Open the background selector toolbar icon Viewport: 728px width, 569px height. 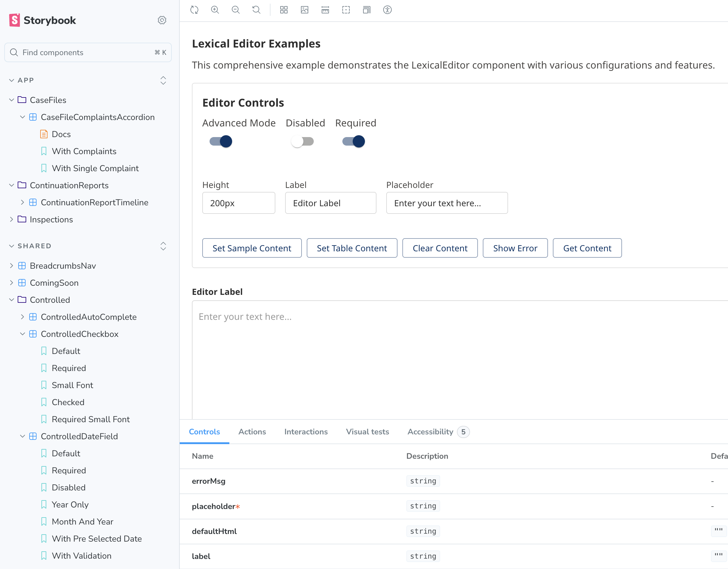[x=304, y=10]
